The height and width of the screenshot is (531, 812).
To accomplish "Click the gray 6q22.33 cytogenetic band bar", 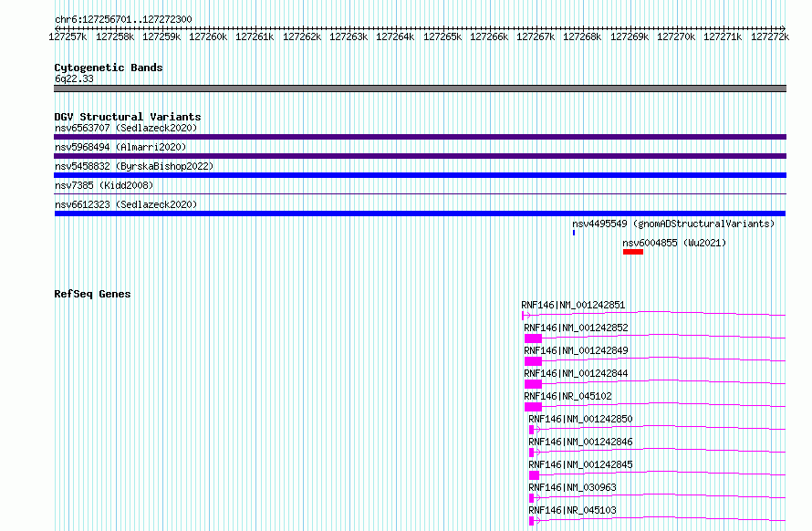I will point(420,88).
